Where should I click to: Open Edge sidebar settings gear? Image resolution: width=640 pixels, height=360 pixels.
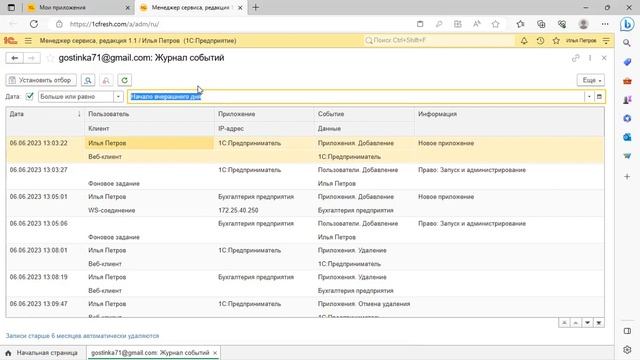(x=627, y=350)
